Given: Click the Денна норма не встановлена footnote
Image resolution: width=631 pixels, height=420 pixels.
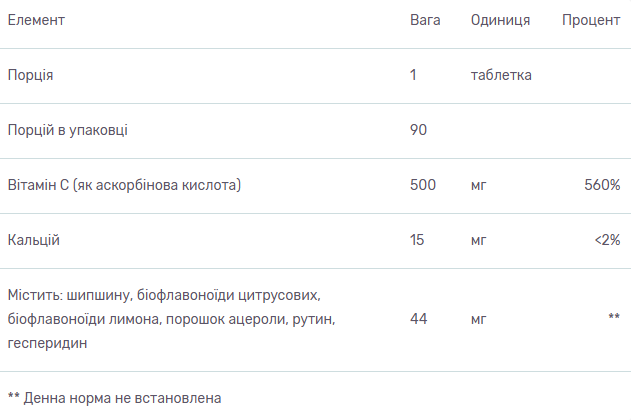Looking at the screenshot, I should tap(114, 397).
